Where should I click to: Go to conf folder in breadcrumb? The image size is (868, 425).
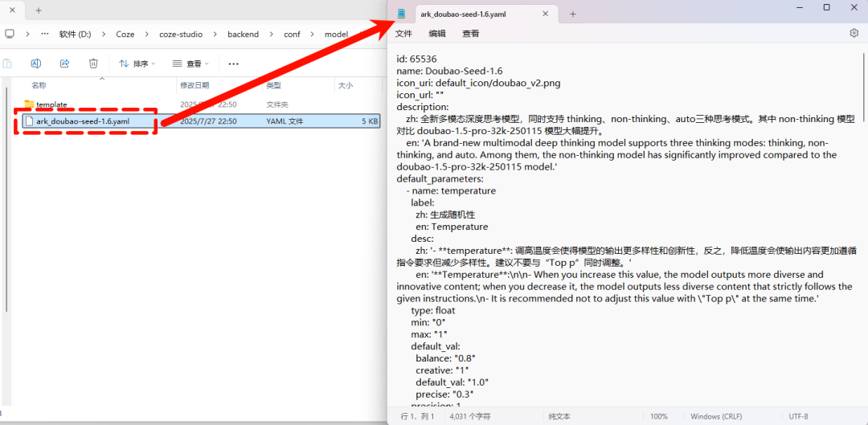[292, 34]
